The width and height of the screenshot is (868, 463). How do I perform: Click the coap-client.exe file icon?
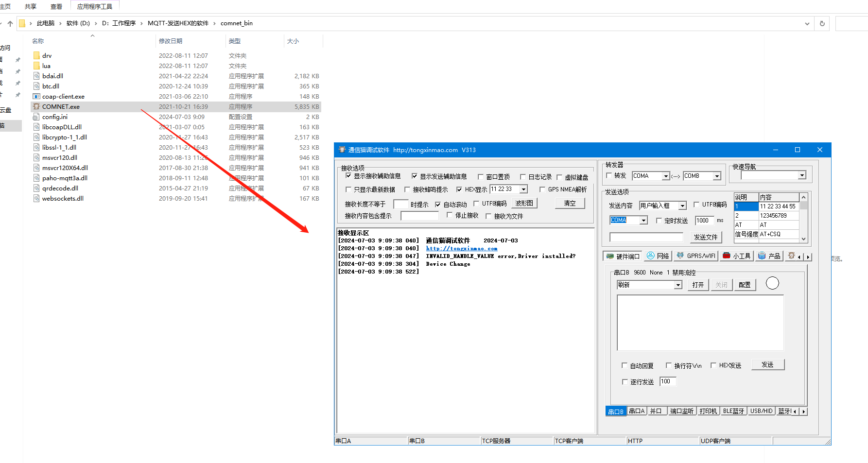point(36,96)
